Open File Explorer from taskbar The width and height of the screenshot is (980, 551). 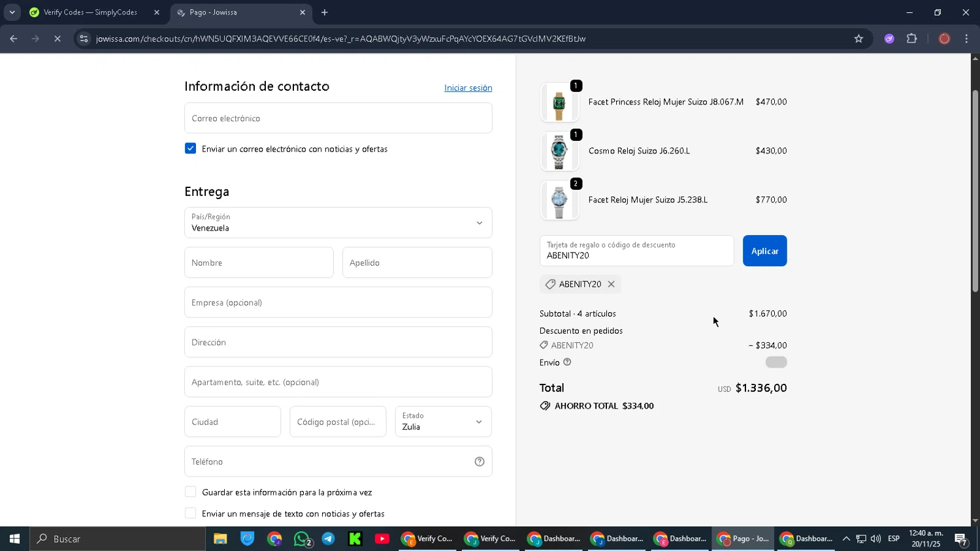pyautogui.click(x=220, y=539)
